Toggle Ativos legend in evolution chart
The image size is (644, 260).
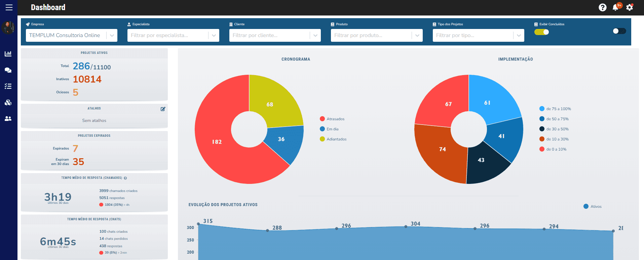click(593, 206)
